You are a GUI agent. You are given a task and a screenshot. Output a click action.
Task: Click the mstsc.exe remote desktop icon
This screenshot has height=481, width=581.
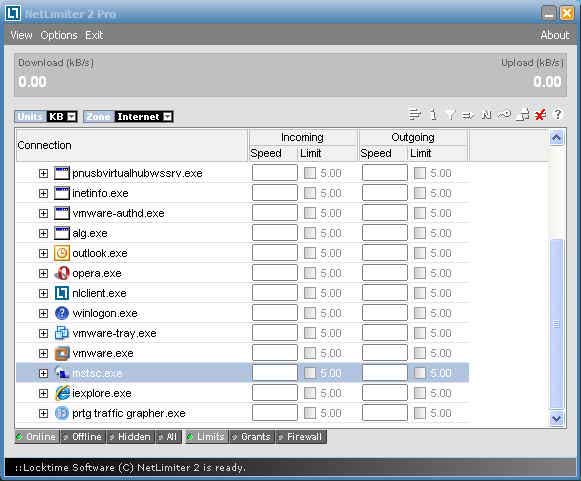(62, 373)
